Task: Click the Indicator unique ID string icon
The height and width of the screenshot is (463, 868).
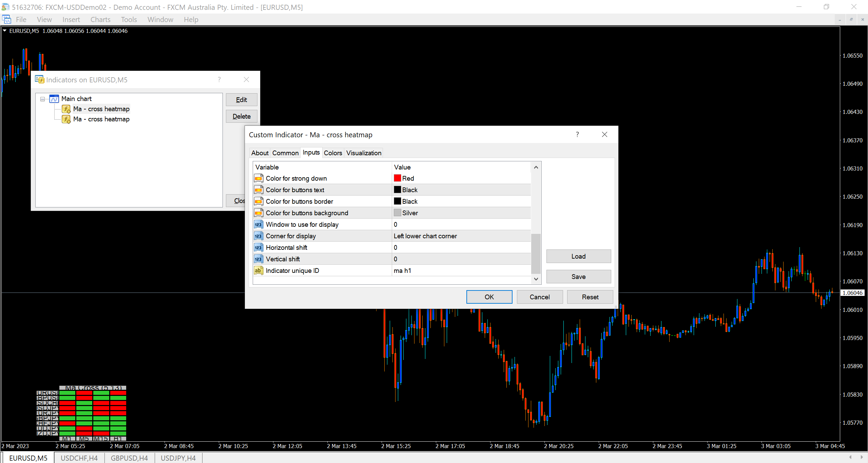Action: [258, 270]
